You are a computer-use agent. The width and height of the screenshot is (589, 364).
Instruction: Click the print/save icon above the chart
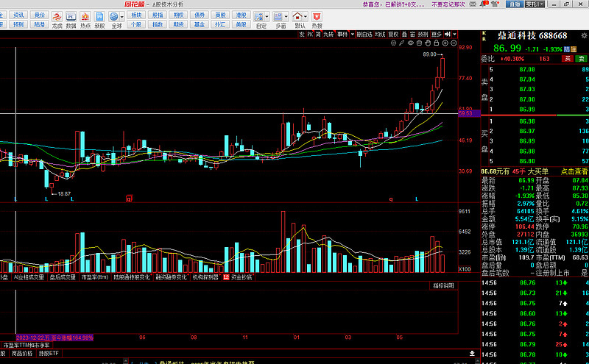419,43
